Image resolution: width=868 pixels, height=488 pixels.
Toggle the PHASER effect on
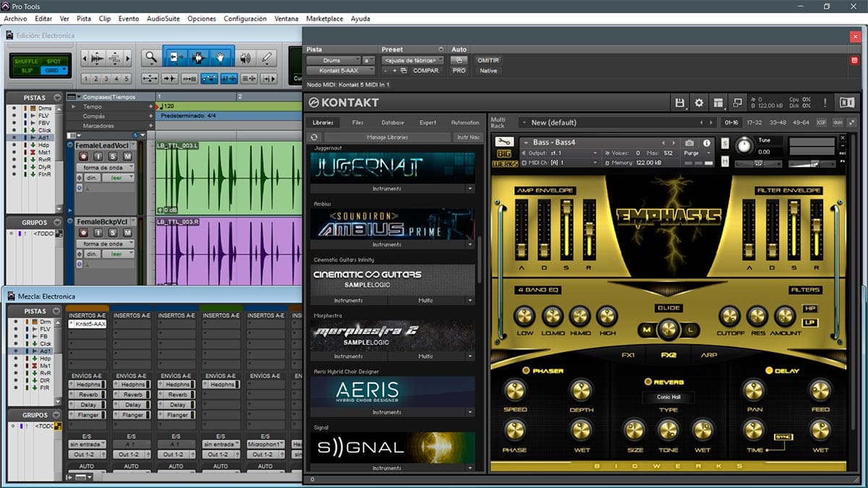point(527,371)
